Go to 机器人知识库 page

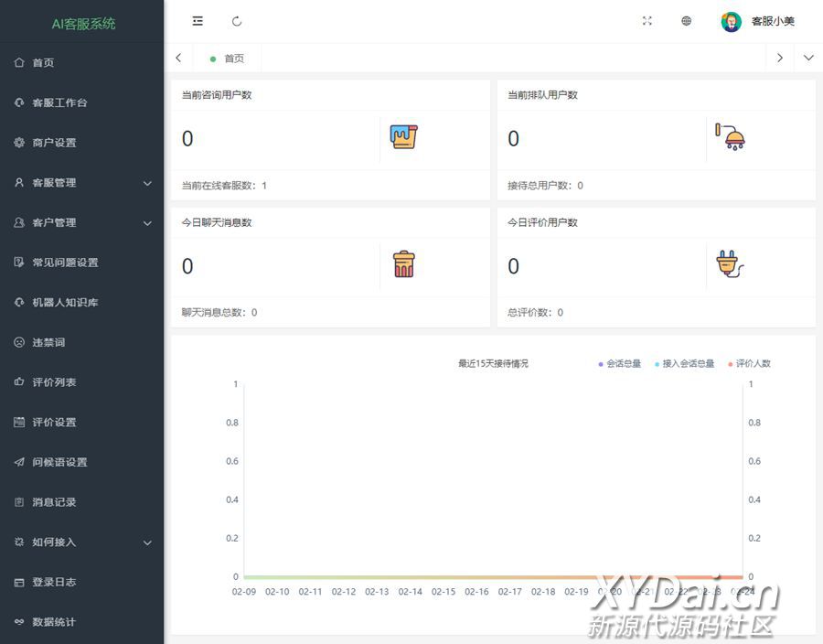click(64, 302)
